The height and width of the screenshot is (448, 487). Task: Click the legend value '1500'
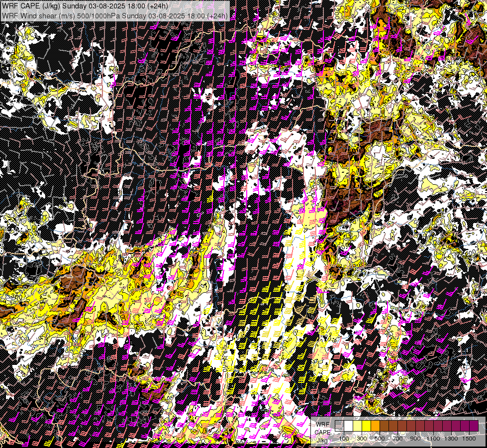469,439
